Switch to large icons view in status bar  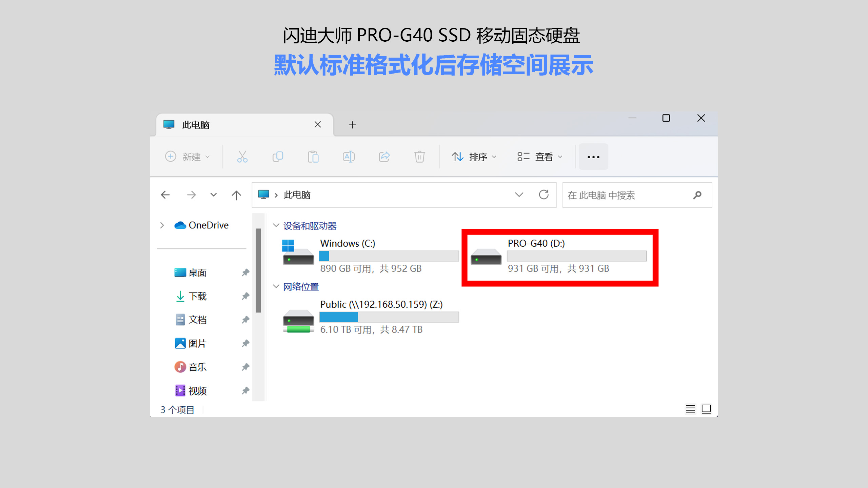pos(706,409)
